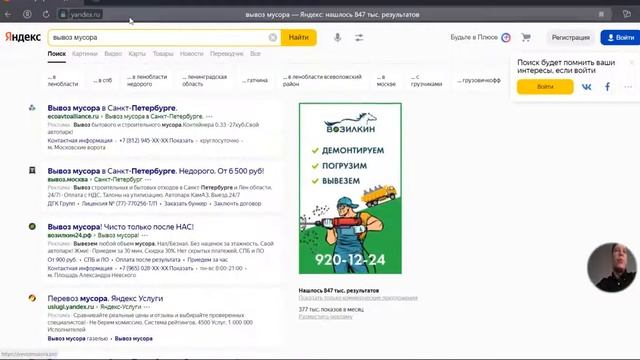Select suggestion chip ленинградская область
The height and width of the screenshot is (360, 640).
point(204,80)
